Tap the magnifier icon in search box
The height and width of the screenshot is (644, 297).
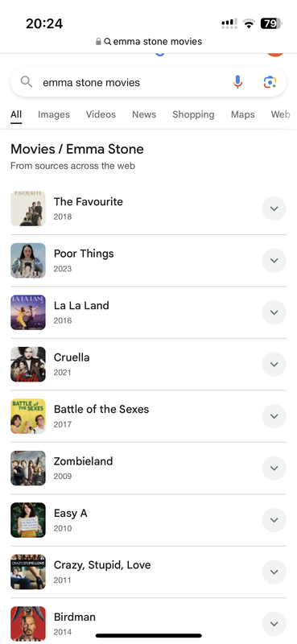(27, 82)
